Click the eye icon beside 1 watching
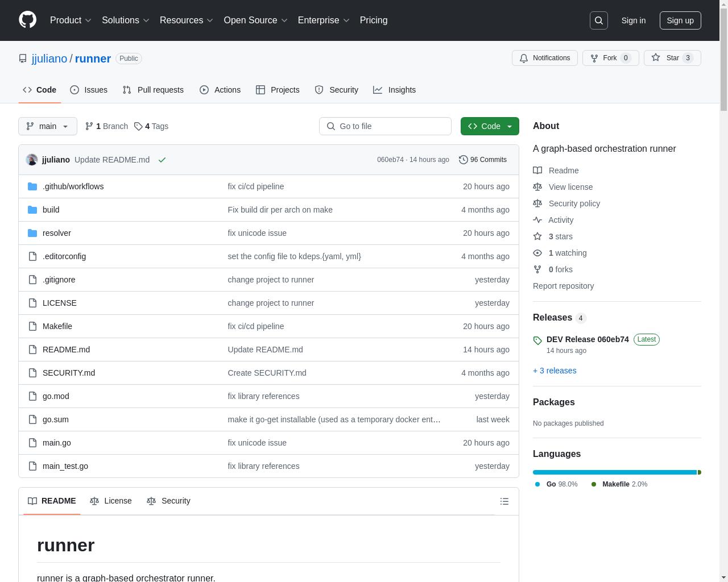This screenshot has height=582, width=728. pyautogui.click(x=537, y=253)
